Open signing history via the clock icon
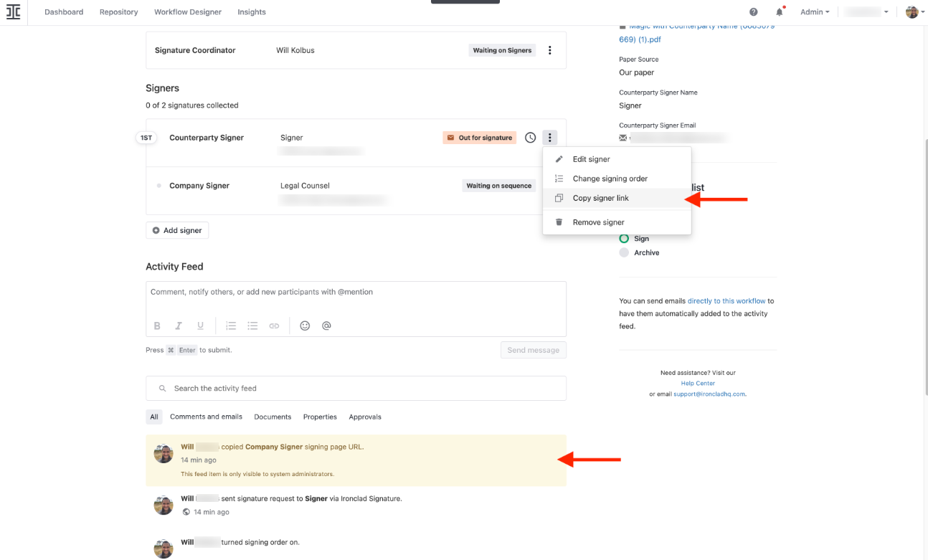Screen dimensions: 928x560 530,137
